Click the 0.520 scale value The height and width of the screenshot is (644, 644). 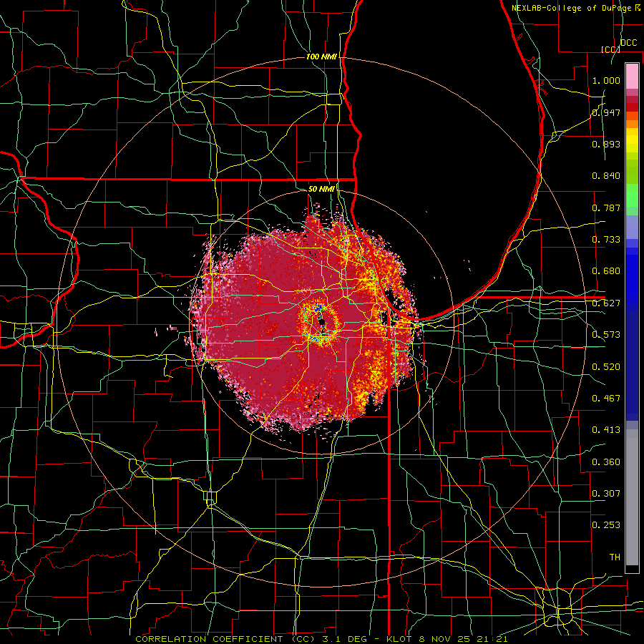click(x=606, y=367)
